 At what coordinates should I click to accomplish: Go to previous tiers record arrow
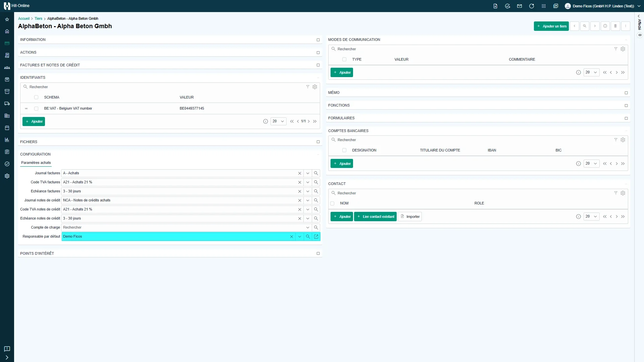point(575,26)
